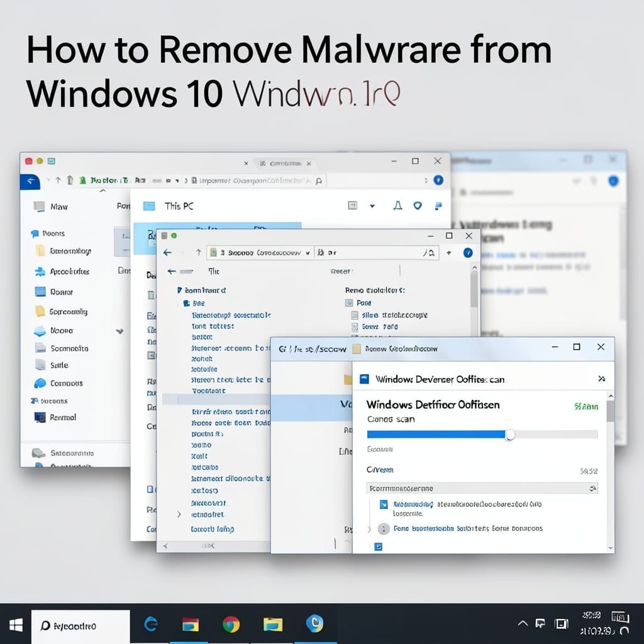Click the horizontal scroll left arrow in middle window
This screenshot has width=644, height=644.
165,546
